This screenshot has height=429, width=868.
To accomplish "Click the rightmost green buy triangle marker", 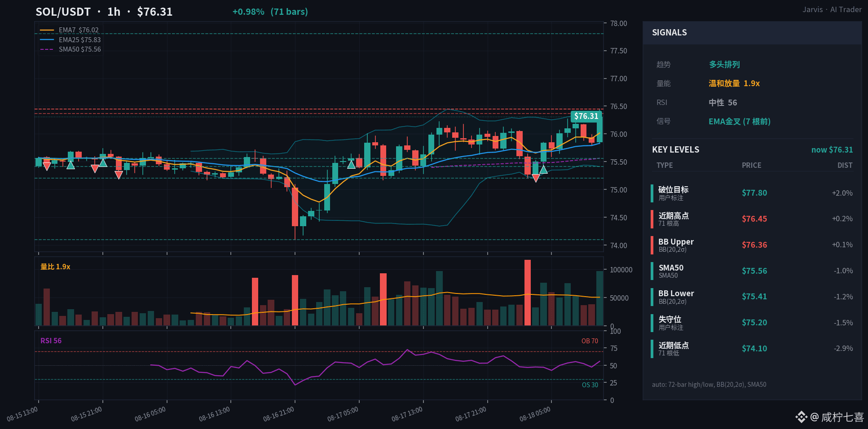I will tap(543, 170).
